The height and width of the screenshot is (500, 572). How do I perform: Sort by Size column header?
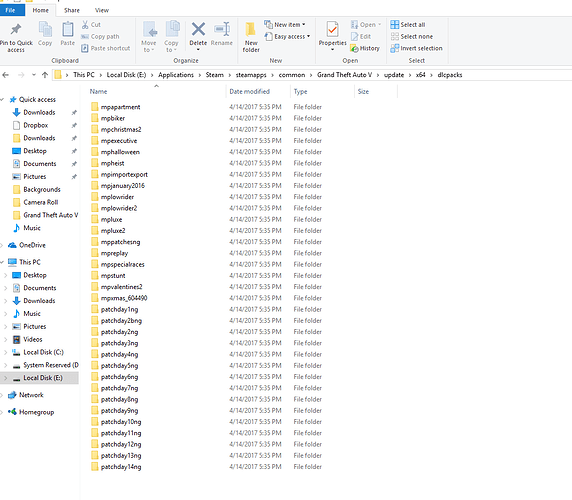(x=363, y=92)
